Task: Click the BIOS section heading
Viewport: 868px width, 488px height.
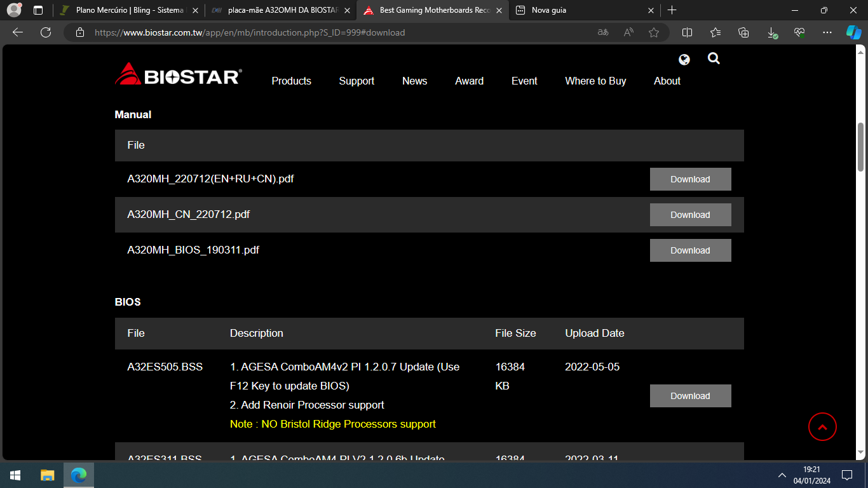Action: pos(128,302)
